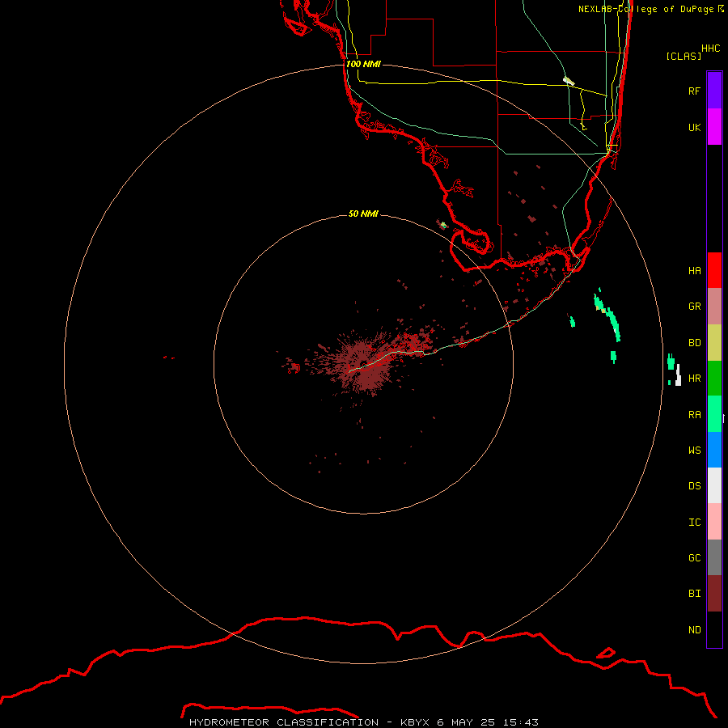Click the HA legend label
728x728 pixels.
[x=694, y=270]
